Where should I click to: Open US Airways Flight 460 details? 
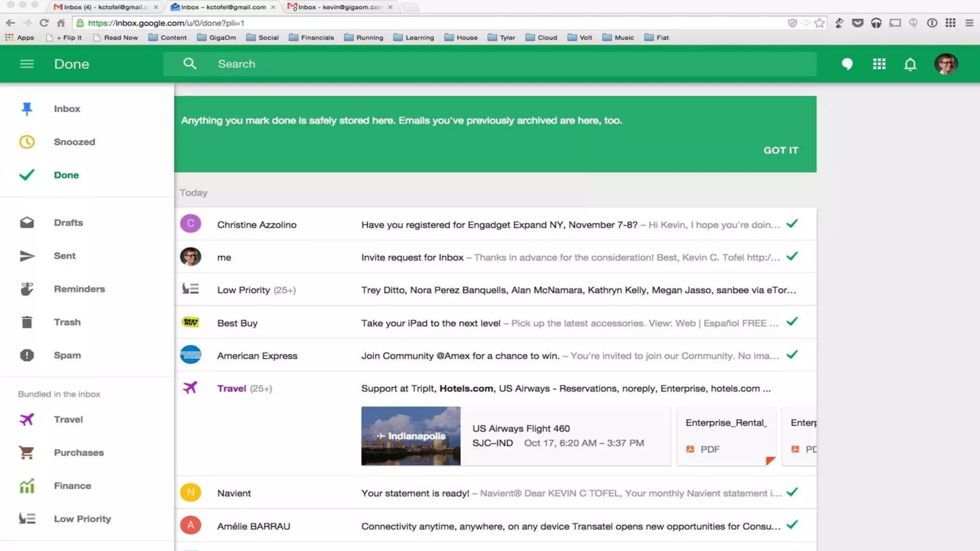[x=566, y=436]
